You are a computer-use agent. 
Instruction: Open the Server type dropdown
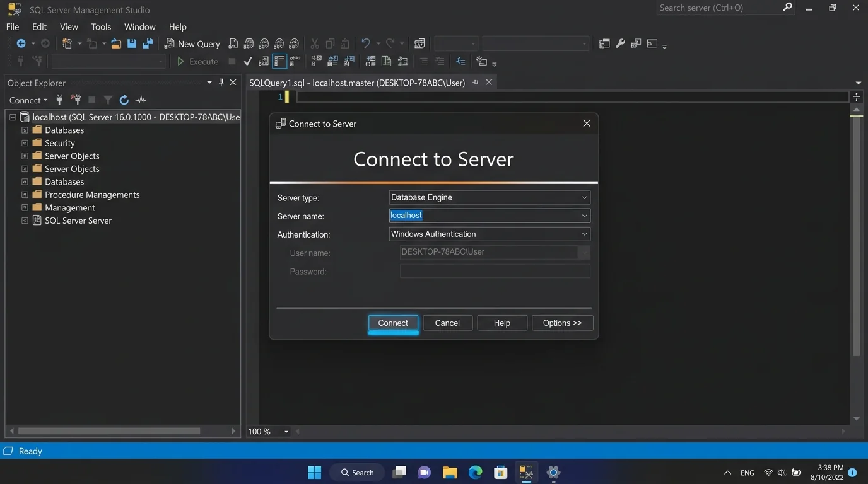(584, 197)
